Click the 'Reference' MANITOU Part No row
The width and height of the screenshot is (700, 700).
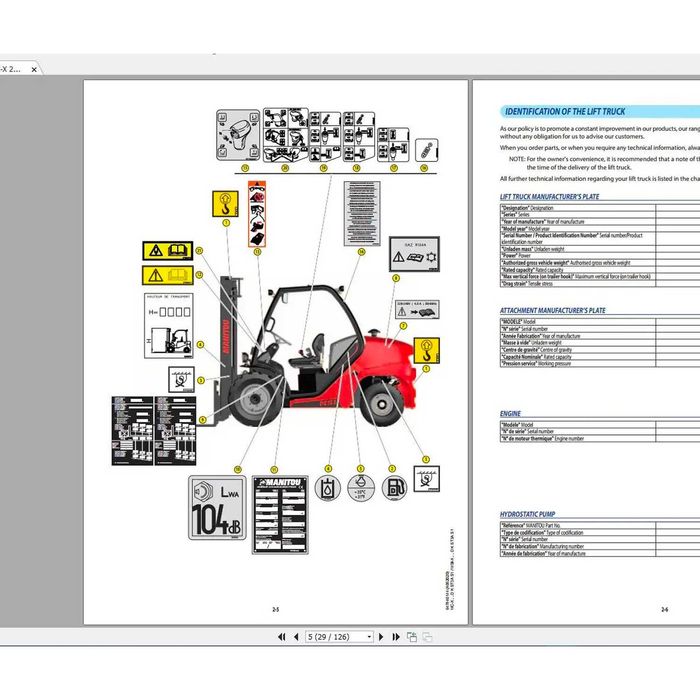600,525
